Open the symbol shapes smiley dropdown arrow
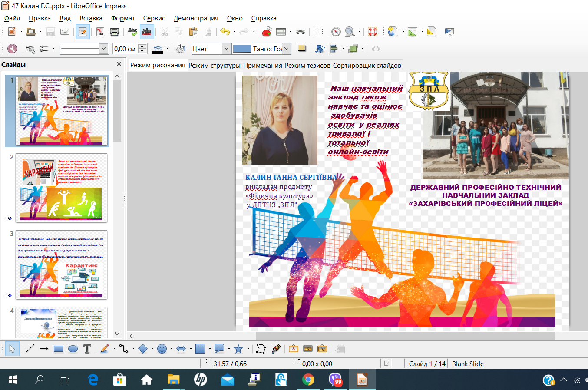Image resolution: width=588 pixels, height=390 pixels. 171,349
